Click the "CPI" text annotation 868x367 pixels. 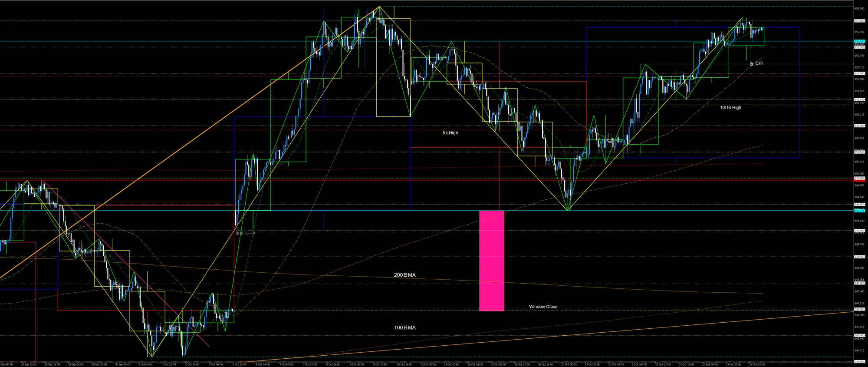tap(759, 63)
